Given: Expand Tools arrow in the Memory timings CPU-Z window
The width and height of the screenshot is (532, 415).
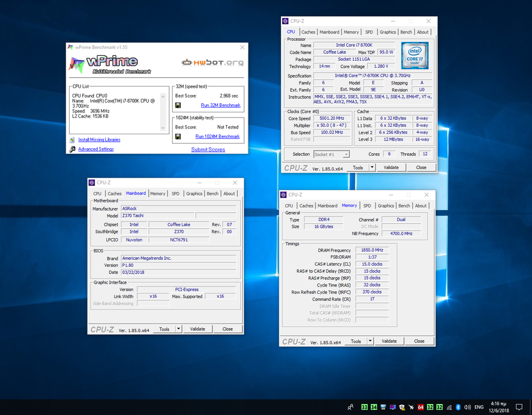Looking at the screenshot, I should (370, 341).
